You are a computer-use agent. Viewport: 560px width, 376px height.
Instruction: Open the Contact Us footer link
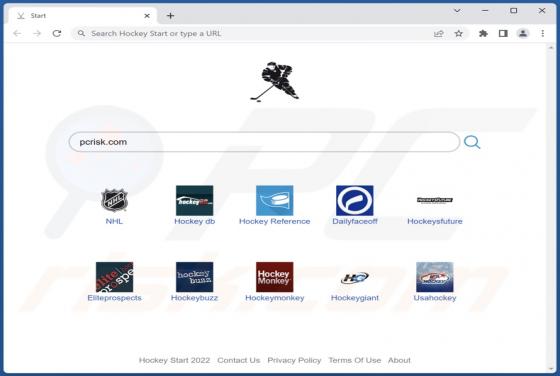click(x=239, y=360)
